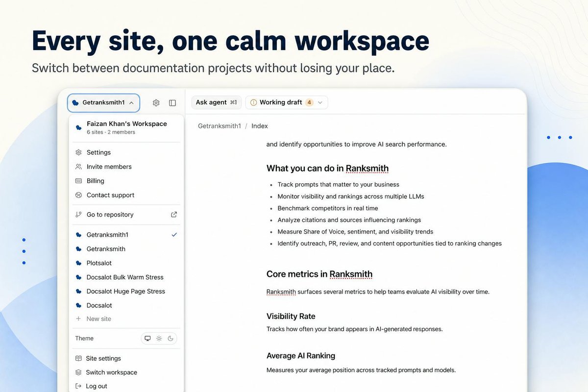Image resolution: width=588 pixels, height=392 pixels.
Task: Click the warning icon beside Working draft
Action: pos(253,102)
